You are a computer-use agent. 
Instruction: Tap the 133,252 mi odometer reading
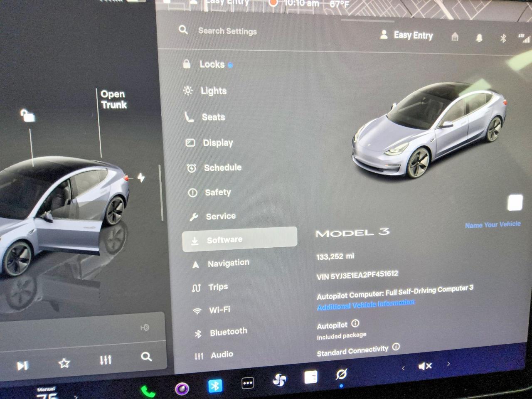coord(335,256)
